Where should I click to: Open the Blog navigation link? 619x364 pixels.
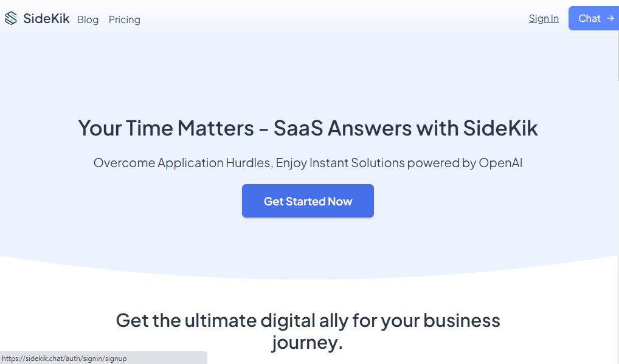click(x=88, y=19)
